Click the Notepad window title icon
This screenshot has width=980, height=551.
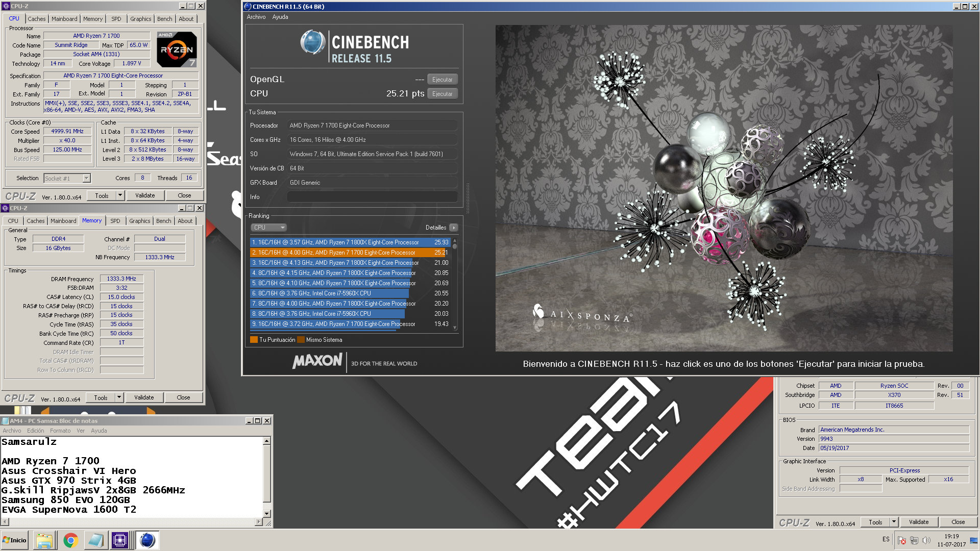point(6,421)
